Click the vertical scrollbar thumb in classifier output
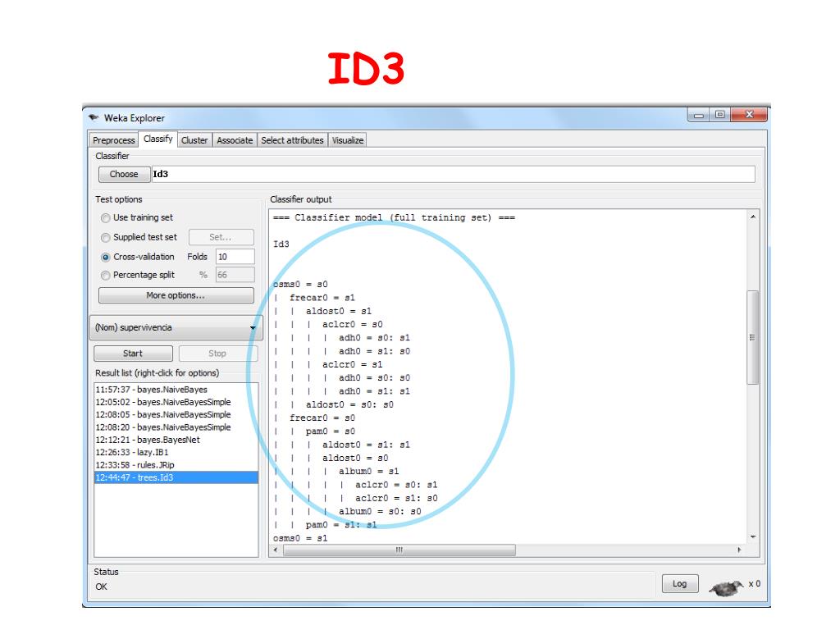The width and height of the screenshot is (840, 630). tap(753, 337)
